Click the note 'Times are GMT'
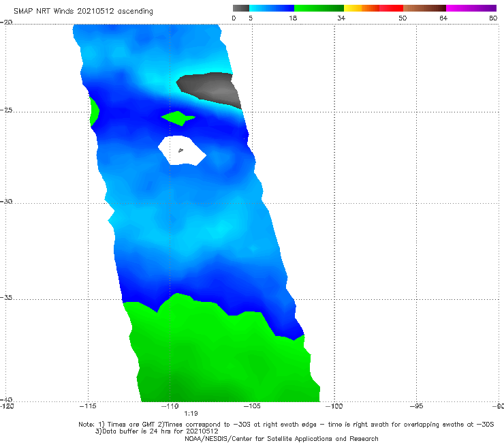Viewport: 504px width, 443px height. (x=131, y=425)
